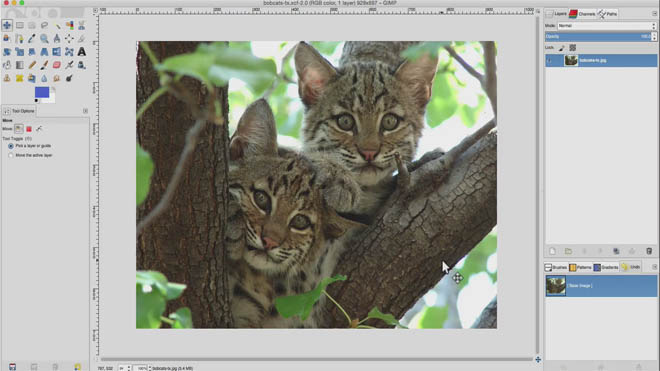
Task: Swap foreground and background colors
Action: (53, 89)
